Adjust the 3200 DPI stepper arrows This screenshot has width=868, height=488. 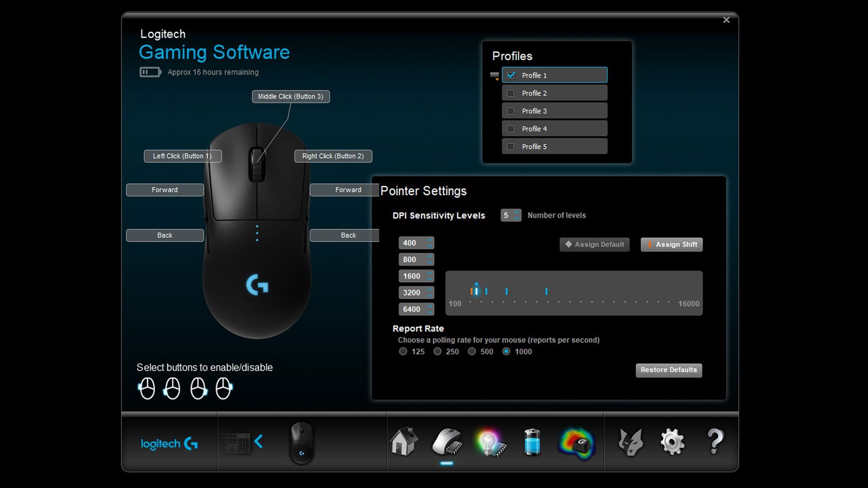coord(430,293)
